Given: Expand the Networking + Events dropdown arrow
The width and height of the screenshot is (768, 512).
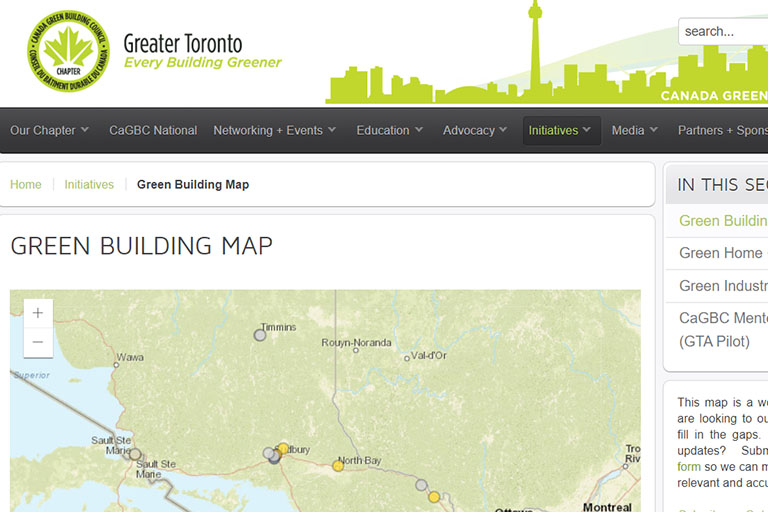Looking at the screenshot, I should tap(332, 130).
